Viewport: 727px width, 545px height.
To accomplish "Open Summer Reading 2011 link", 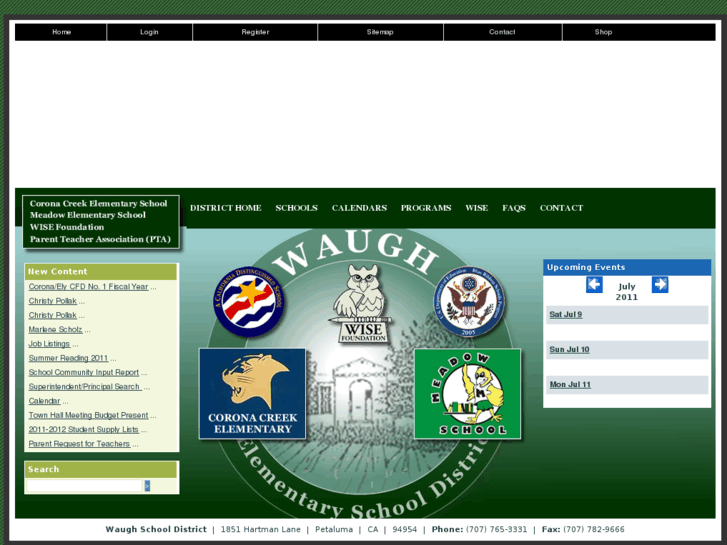I will tap(68, 358).
